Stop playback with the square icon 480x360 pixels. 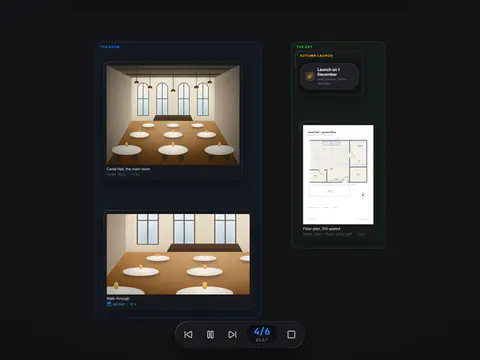pos(291,334)
